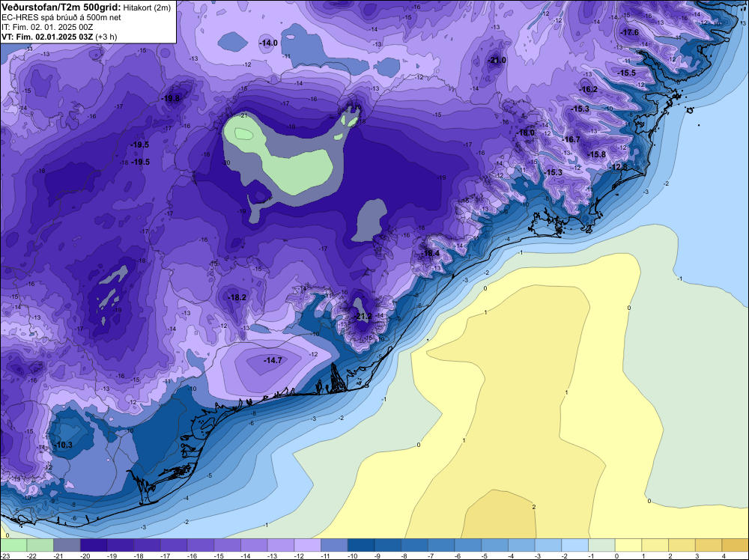Click the pale green legend swatch between -1 and 0
Image resolution: width=749 pixels, height=560 pixels.
pyautogui.click(x=602, y=545)
